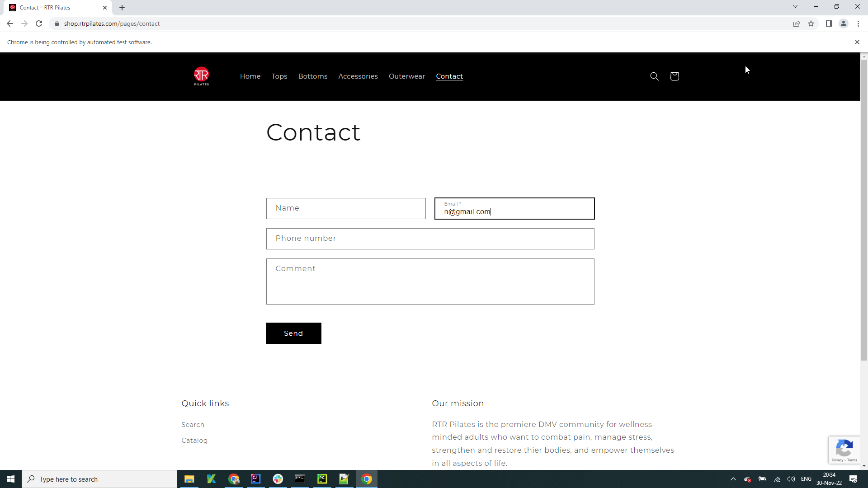Click the Search Quick links footer item
The height and width of the screenshot is (488, 868).
tap(193, 424)
